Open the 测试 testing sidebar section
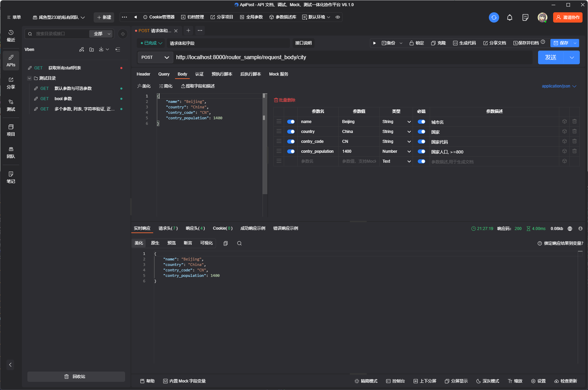The image size is (588, 390). coord(11,105)
